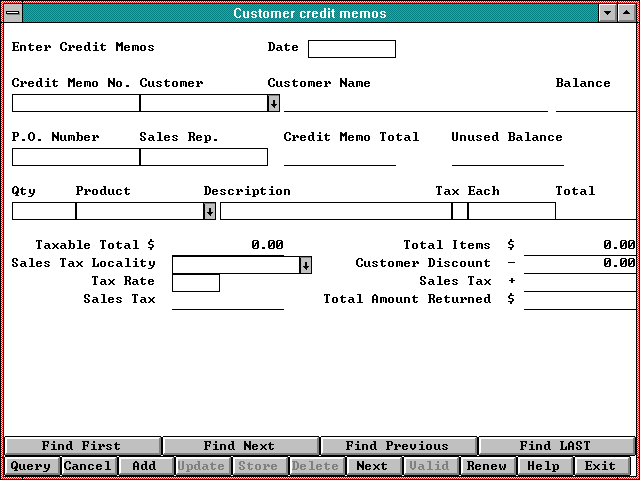Click the Renew button
Viewport: 640px width, 480px height.
click(487, 466)
